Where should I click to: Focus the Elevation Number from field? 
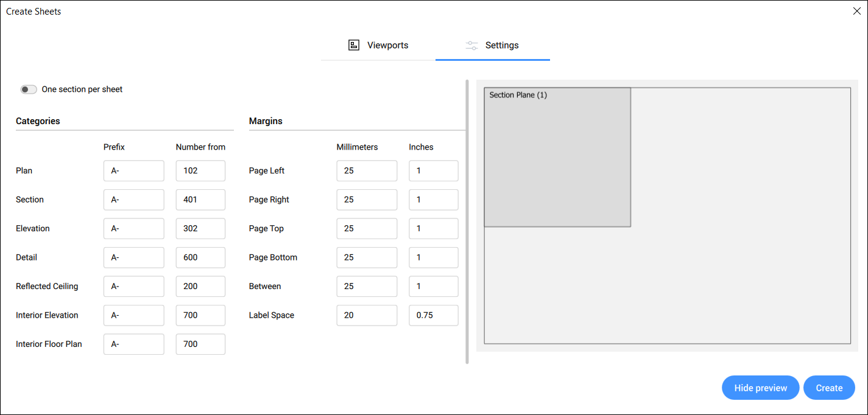tap(200, 229)
